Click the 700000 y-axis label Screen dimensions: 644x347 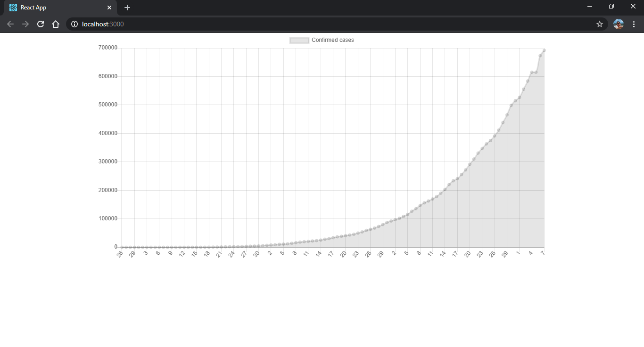coord(108,48)
